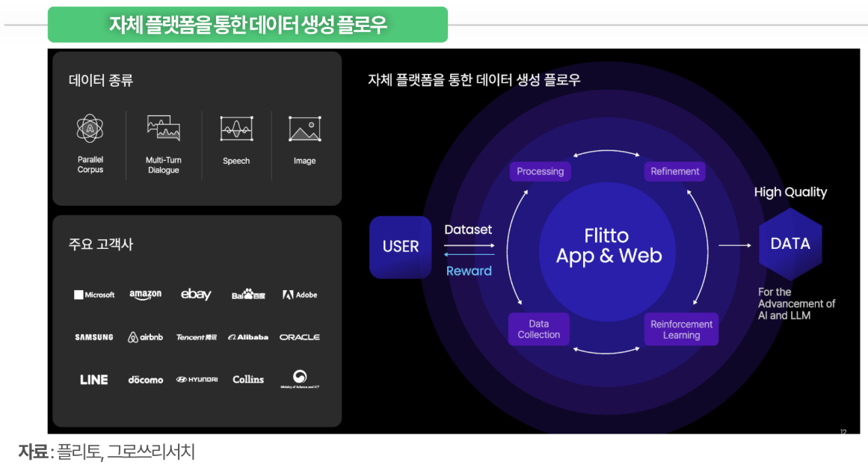The image size is (868, 465).
Task: Click the Airbnb logo icon
Action: (145, 336)
